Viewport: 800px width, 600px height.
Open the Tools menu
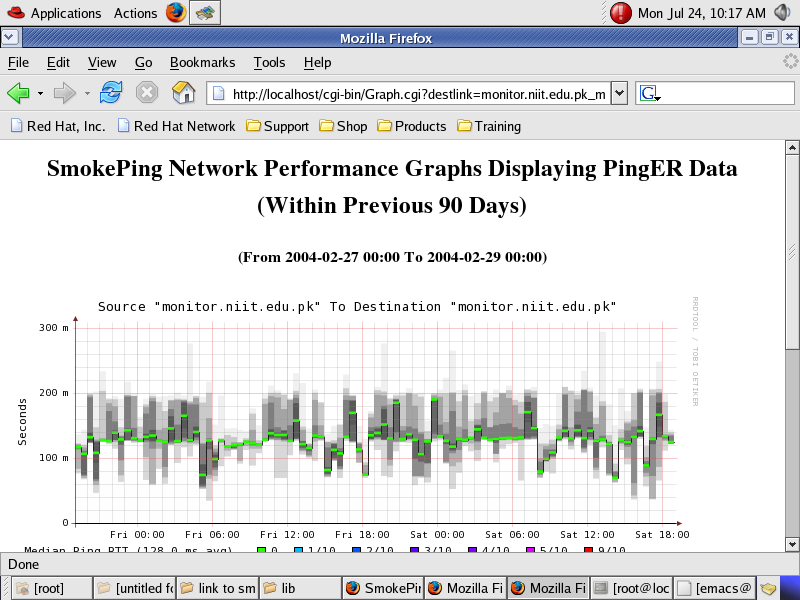[x=269, y=62]
